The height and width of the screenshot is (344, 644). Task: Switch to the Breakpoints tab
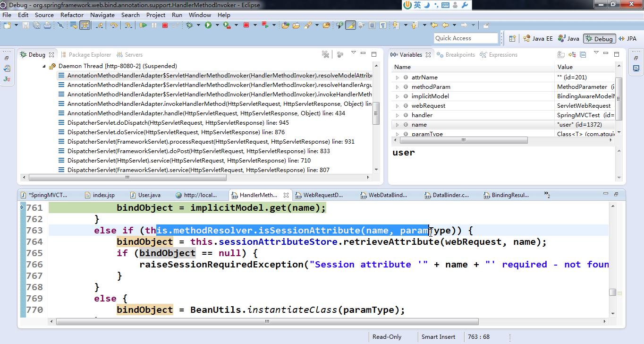pos(456,55)
